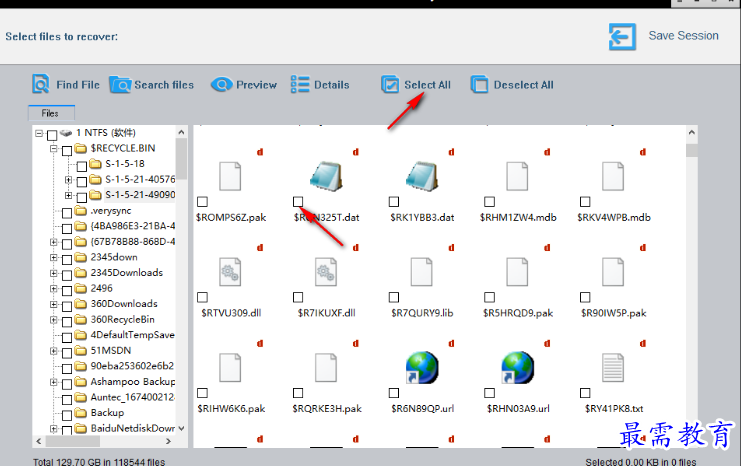The image size is (741, 466).
Task: Select the $R7QURY9.lib file icon
Action: click(x=422, y=272)
